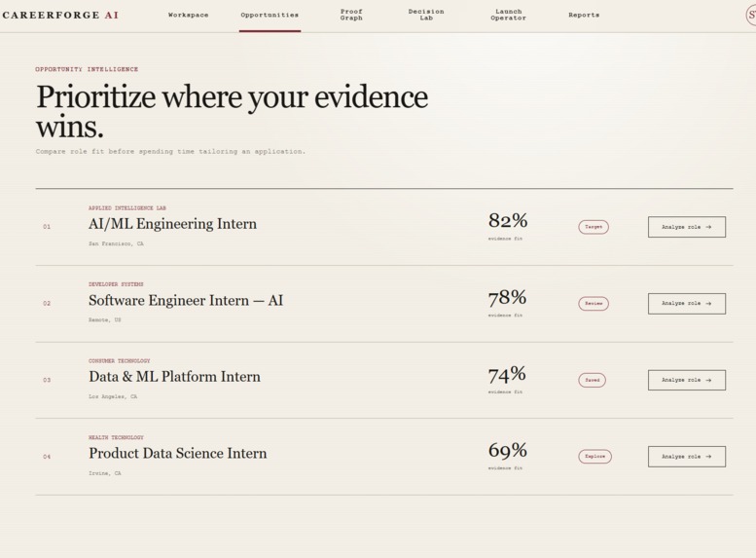Open the AI/ML Engineering Intern title
This screenshot has width=756, height=558.
tap(172, 224)
